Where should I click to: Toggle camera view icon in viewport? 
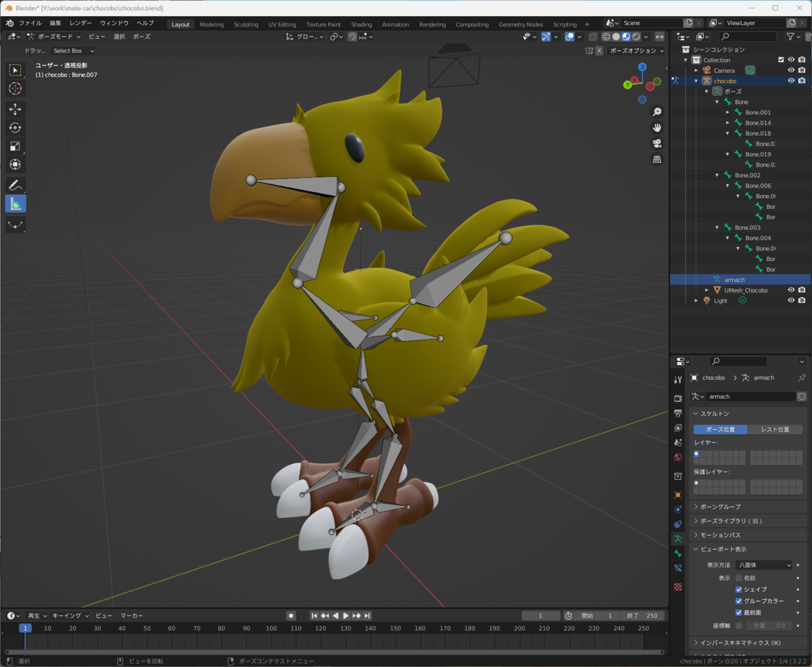656,143
